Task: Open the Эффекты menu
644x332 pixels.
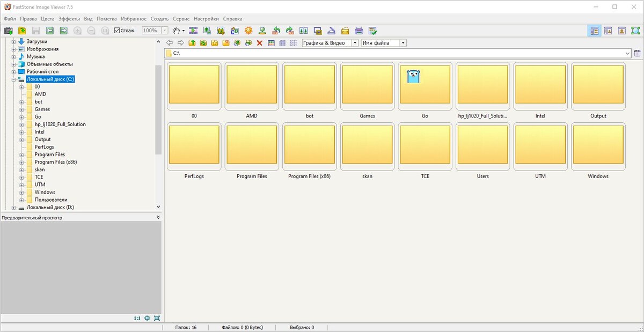Action: [x=69, y=19]
